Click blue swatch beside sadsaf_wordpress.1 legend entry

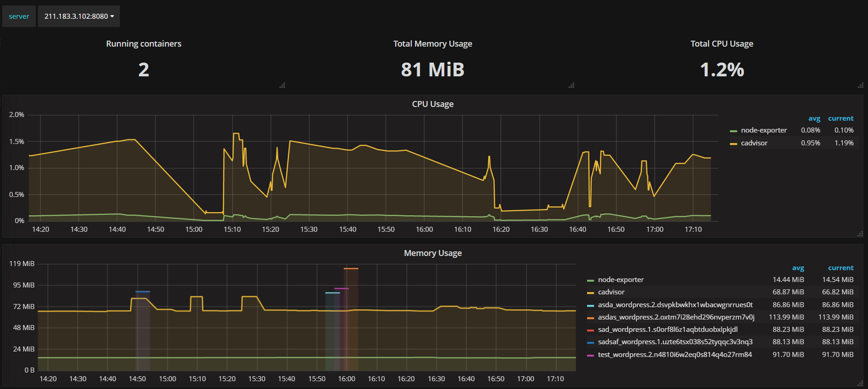(x=590, y=343)
